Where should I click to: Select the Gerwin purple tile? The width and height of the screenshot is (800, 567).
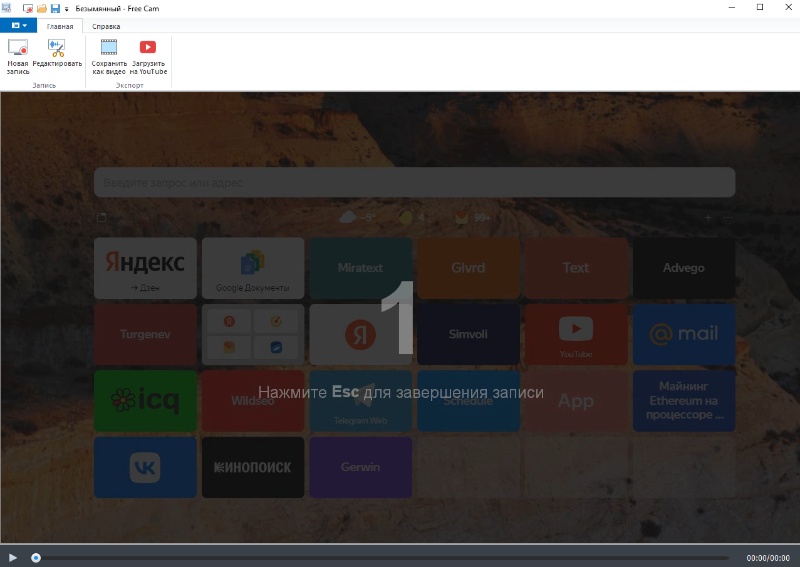(x=361, y=467)
